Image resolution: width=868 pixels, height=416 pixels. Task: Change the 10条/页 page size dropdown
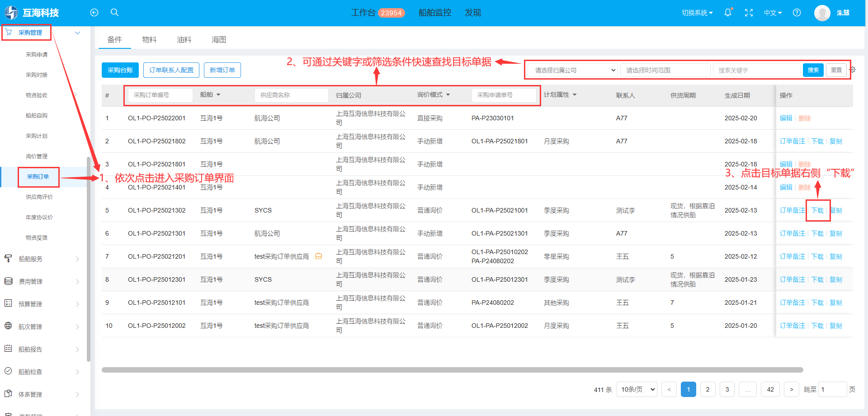click(x=637, y=389)
